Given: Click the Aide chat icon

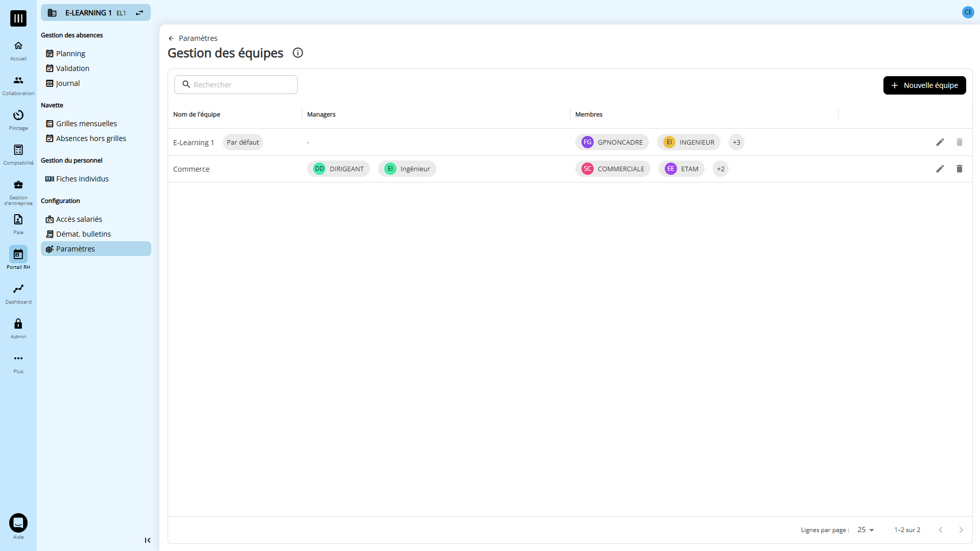Looking at the screenshot, I should pyautogui.click(x=18, y=523).
